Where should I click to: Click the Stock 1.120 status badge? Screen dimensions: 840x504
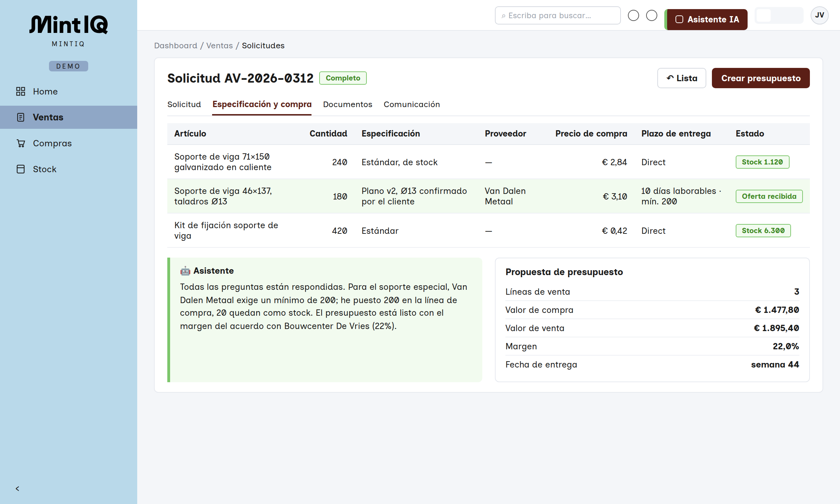[x=762, y=162]
